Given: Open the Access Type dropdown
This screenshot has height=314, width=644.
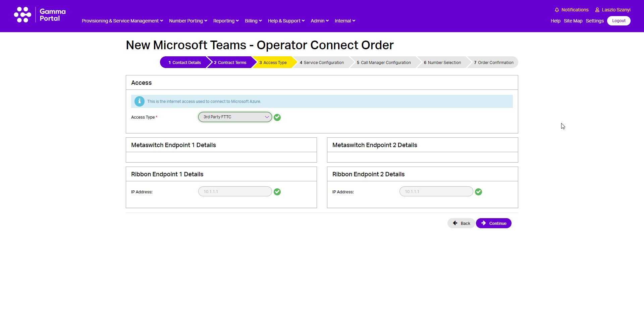Looking at the screenshot, I should coord(235,117).
